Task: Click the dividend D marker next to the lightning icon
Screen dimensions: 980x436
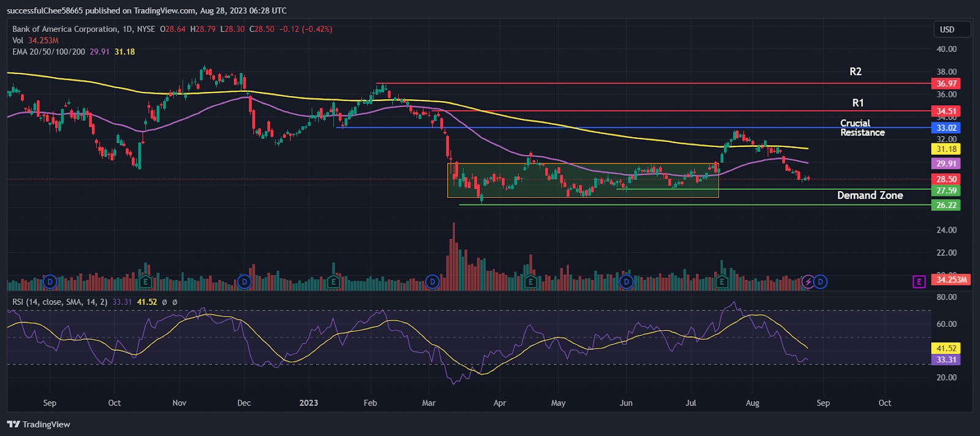Action: click(x=820, y=282)
